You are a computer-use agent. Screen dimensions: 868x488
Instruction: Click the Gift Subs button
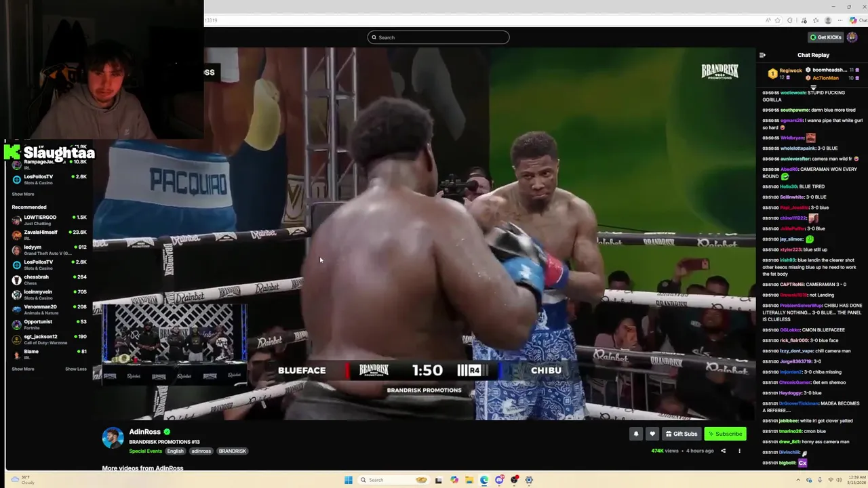click(682, 434)
